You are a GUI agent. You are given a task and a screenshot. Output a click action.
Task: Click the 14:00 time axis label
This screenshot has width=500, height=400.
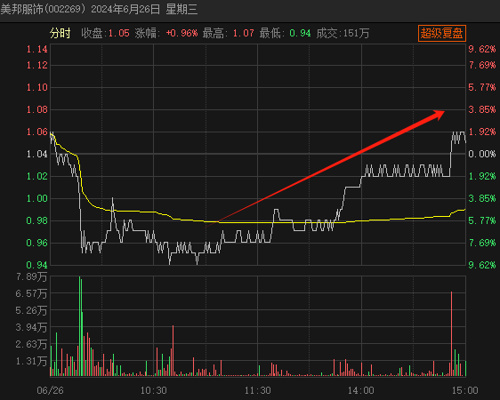361,390
